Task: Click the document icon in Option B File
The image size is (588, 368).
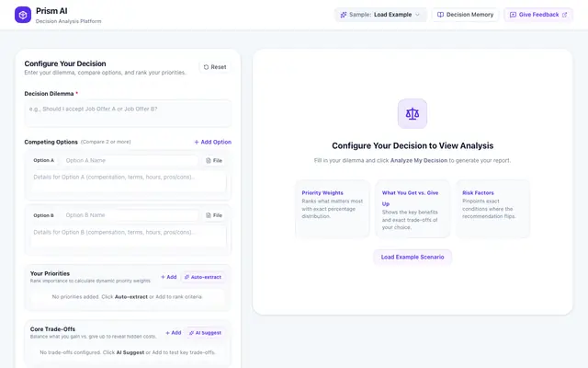Action: [x=209, y=215]
